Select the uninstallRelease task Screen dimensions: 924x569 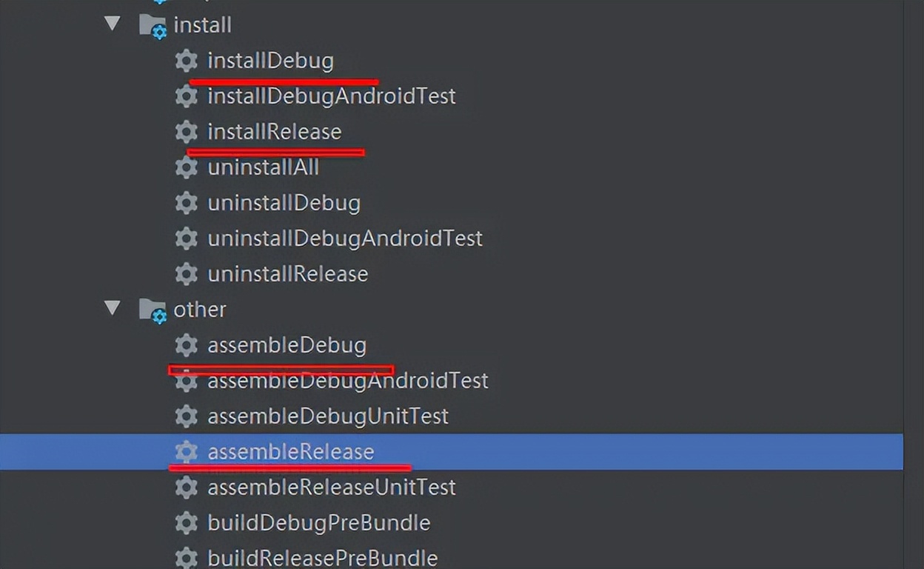288,273
